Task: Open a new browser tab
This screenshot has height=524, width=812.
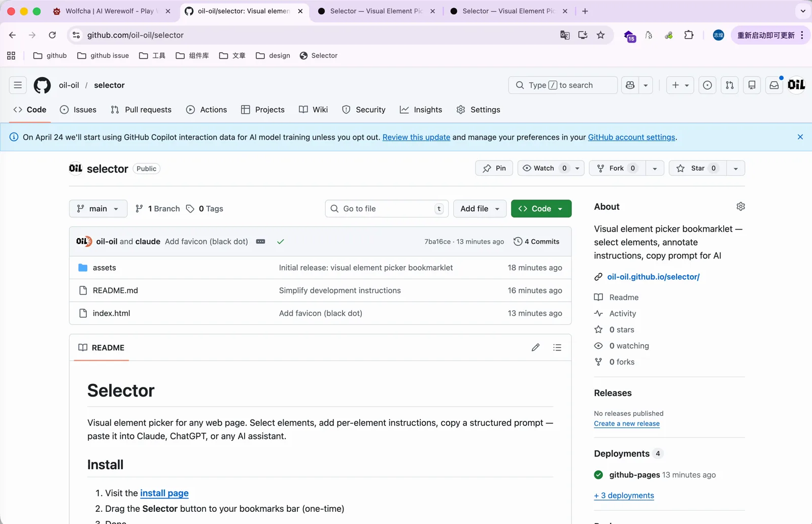Action: click(x=585, y=11)
